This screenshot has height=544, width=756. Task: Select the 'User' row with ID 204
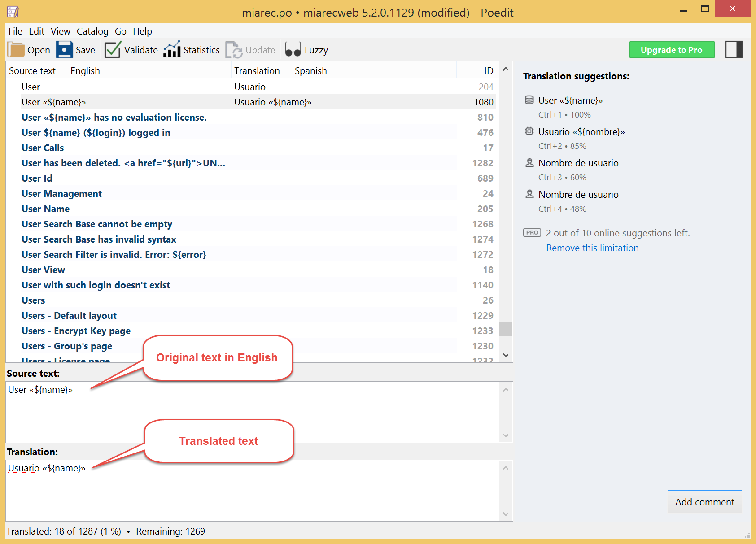pos(251,87)
